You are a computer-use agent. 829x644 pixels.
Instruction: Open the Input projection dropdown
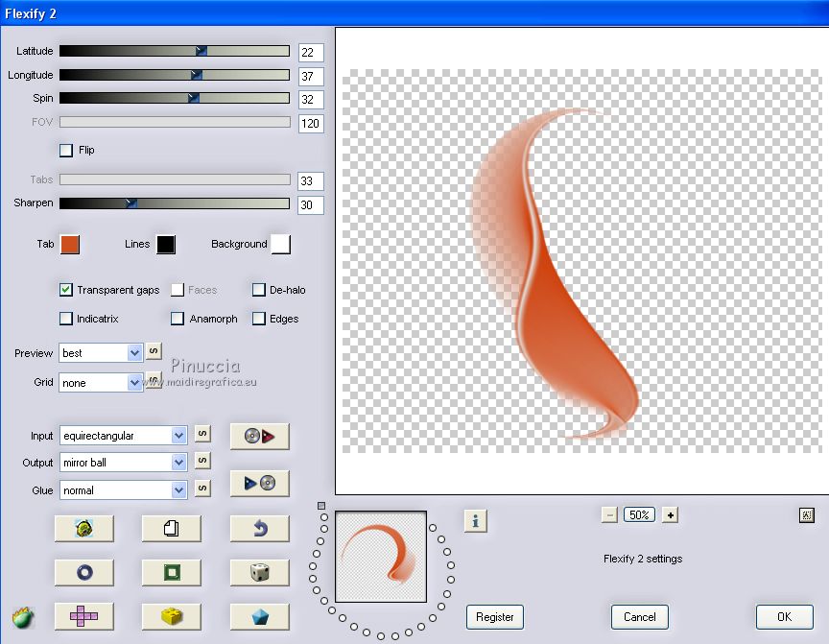tap(123, 436)
